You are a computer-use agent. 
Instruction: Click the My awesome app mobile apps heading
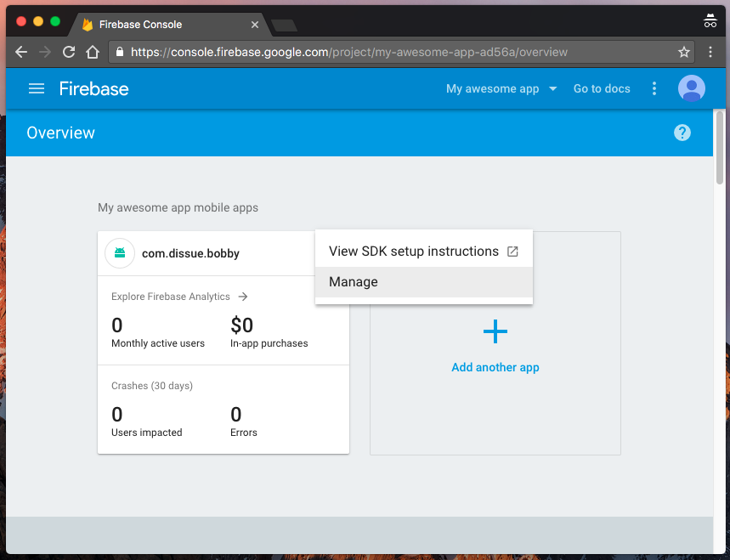178,207
